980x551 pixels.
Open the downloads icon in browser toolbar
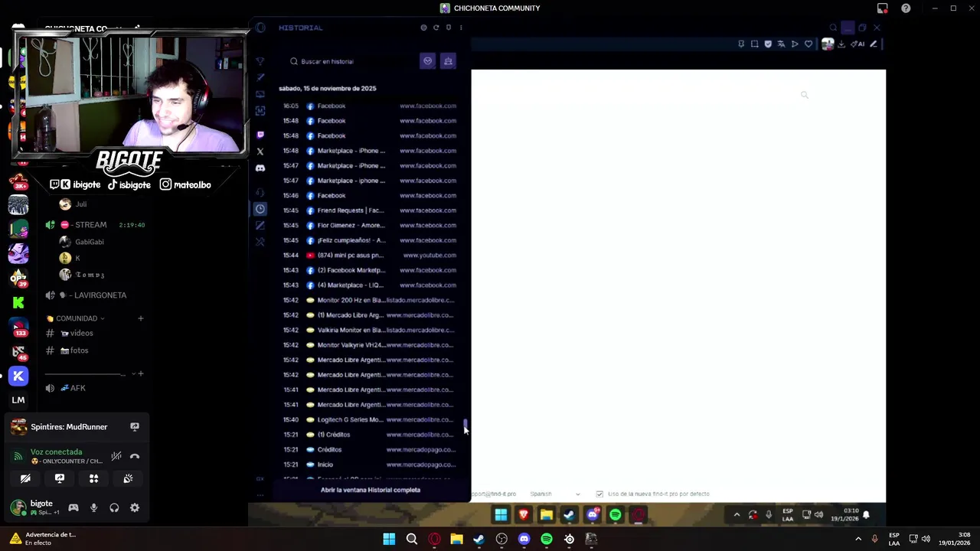tap(841, 44)
